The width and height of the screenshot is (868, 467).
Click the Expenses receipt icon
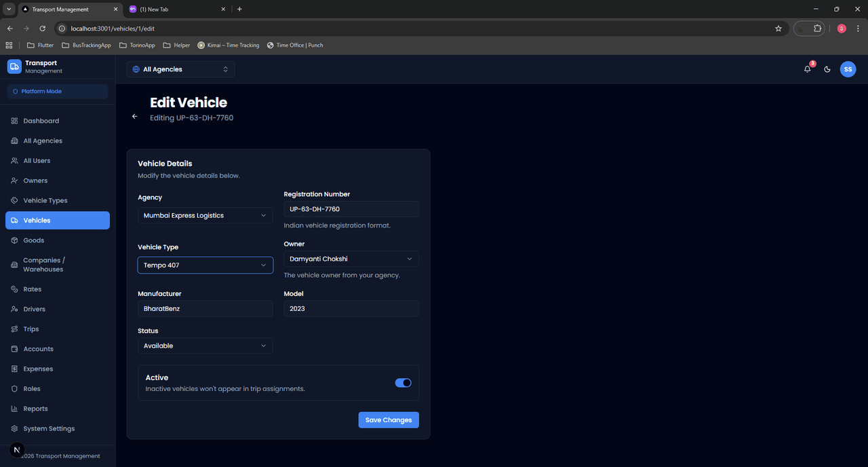14,369
